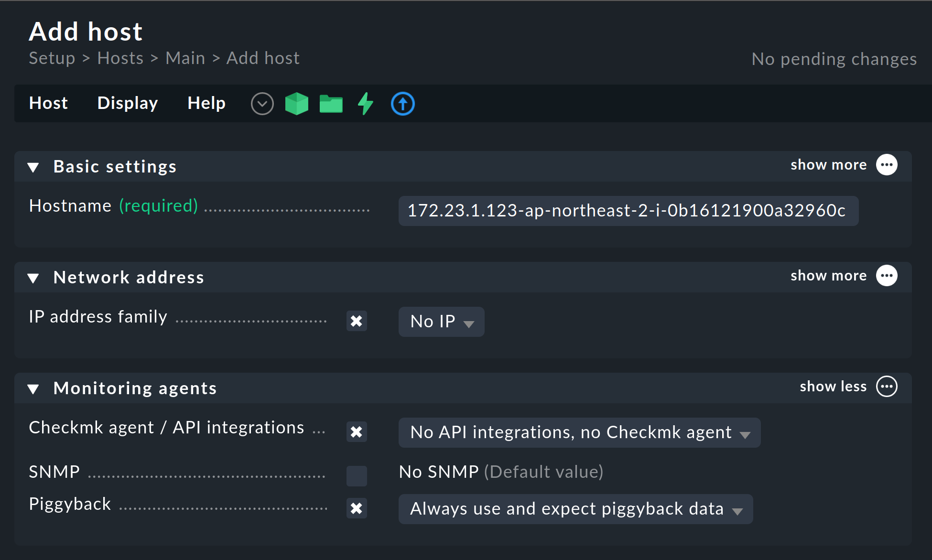This screenshot has height=560, width=932.
Task: Uncheck the Piggyback override
Action: [x=357, y=508]
